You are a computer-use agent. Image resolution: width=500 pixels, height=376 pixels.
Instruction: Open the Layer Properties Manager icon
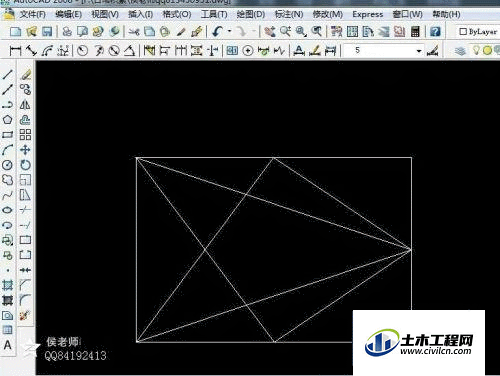point(460,51)
